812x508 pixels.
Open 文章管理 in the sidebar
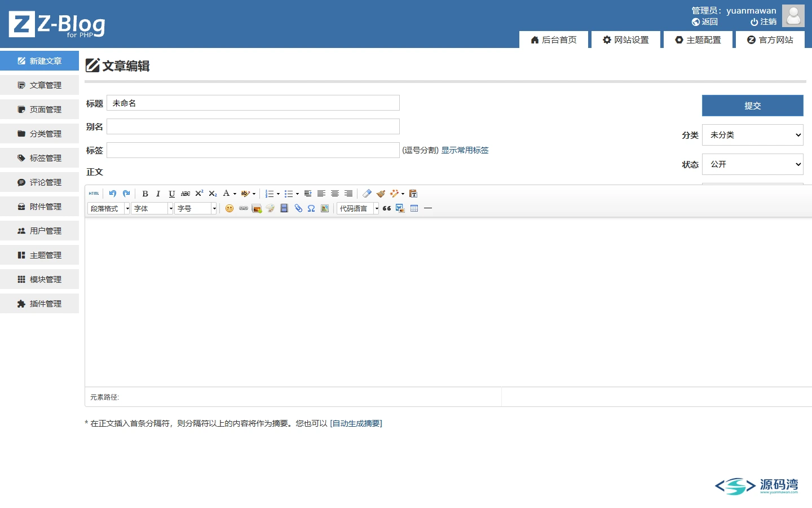coord(39,85)
